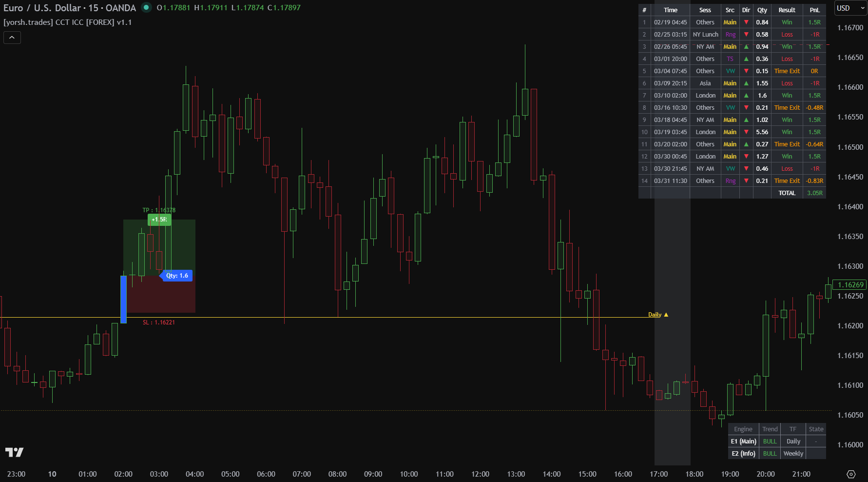Click the 0R PnL cell

point(814,71)
